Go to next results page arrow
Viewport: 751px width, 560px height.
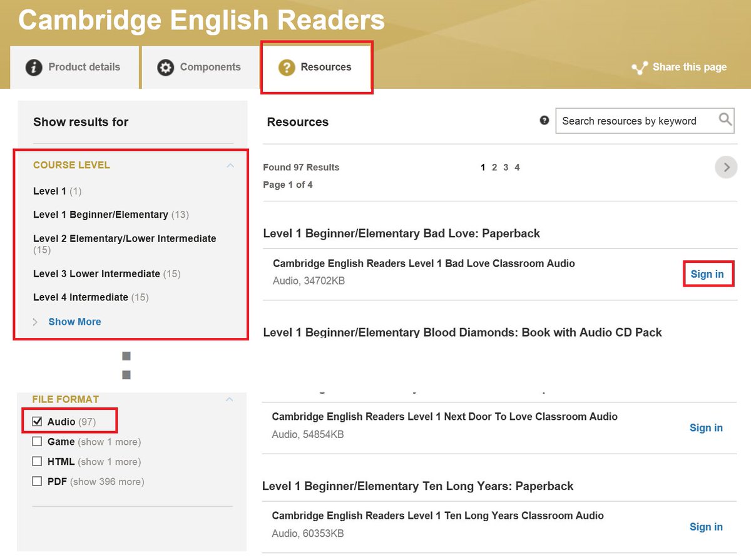pos(726,167)
